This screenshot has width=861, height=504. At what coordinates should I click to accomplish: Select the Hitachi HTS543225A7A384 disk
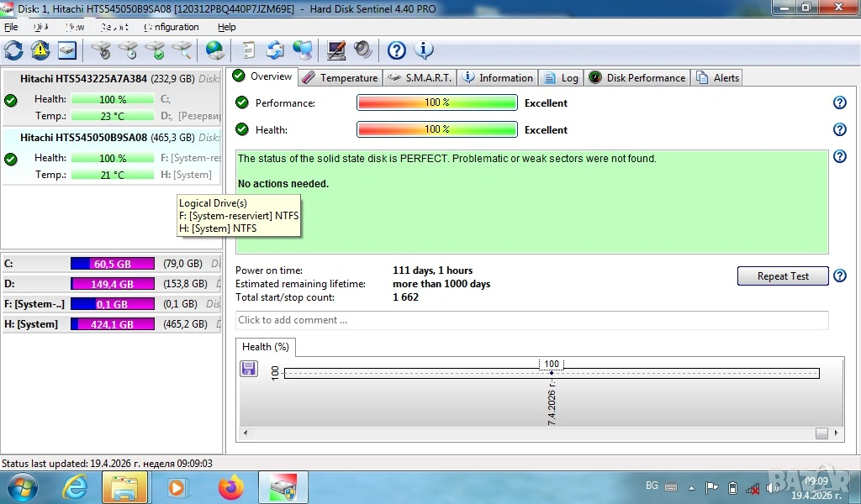[83, 79]
